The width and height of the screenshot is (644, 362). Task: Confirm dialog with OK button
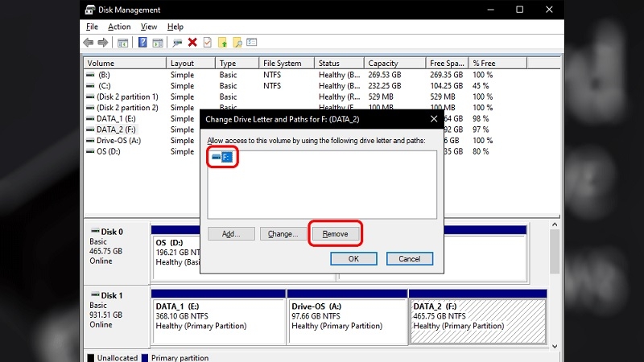353,259
